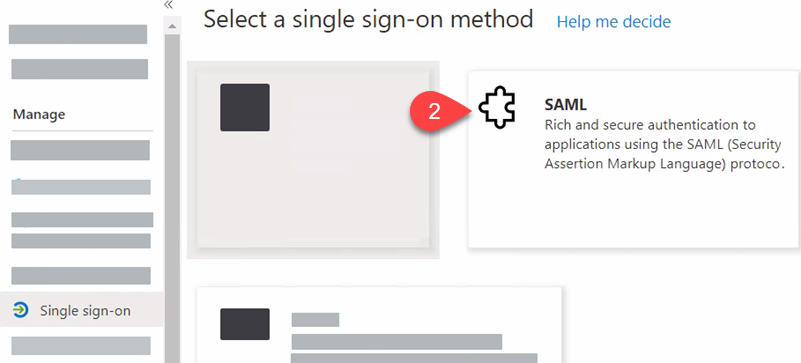The width and height of the screenshot is (801, 363).
Task: Select the bottom card's redacted title
Action: click(315, 320)
